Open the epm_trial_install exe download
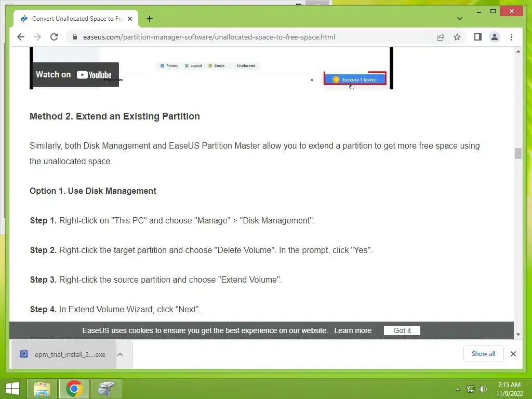This screenshot has height=399, width=532. click(x=63, y=354)
